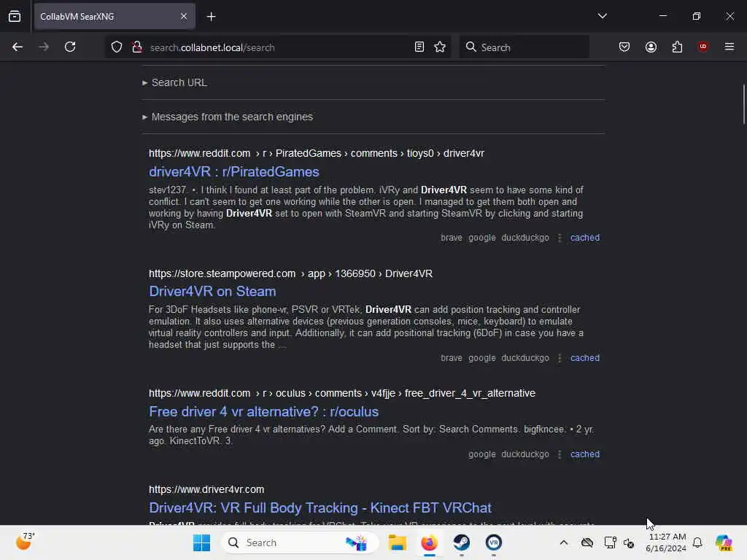Reload the current page
Image resolution: width=747 pixels, height=560 pixels.
[x=70, y=47]
